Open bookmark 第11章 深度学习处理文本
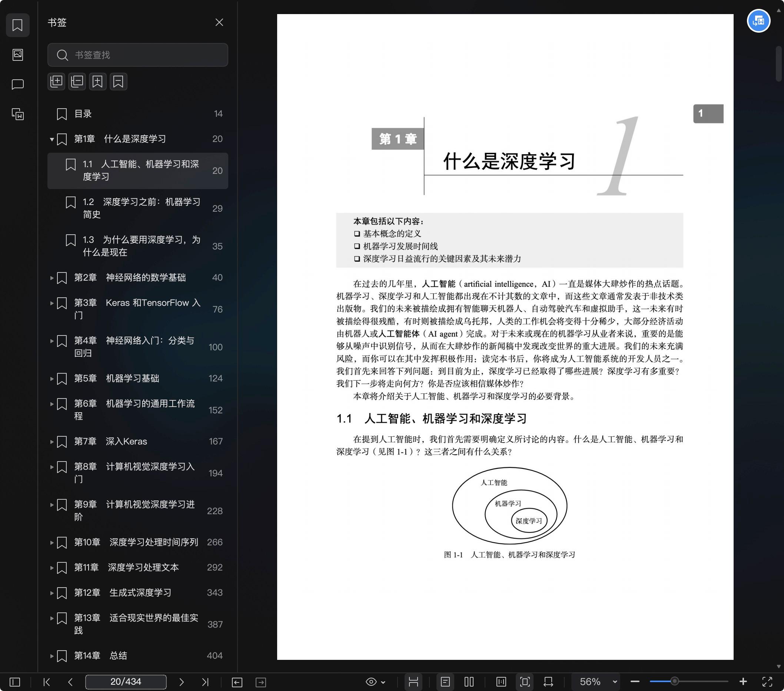 click(x=138, y=568)
